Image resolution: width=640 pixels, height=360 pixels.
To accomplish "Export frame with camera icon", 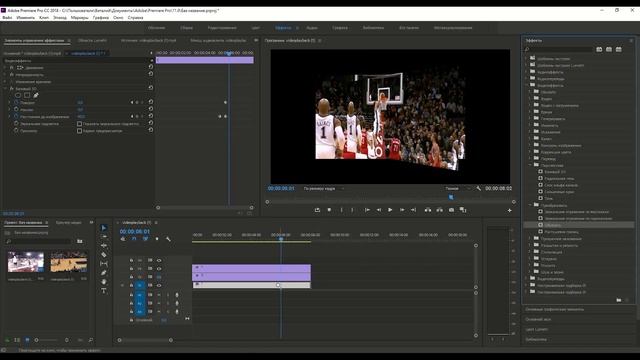I will coord(451,210).
